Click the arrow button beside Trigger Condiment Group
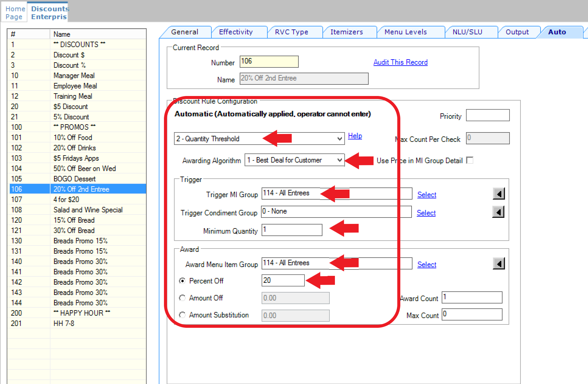This screenshot has height=384, width=588. pos(498,212)
